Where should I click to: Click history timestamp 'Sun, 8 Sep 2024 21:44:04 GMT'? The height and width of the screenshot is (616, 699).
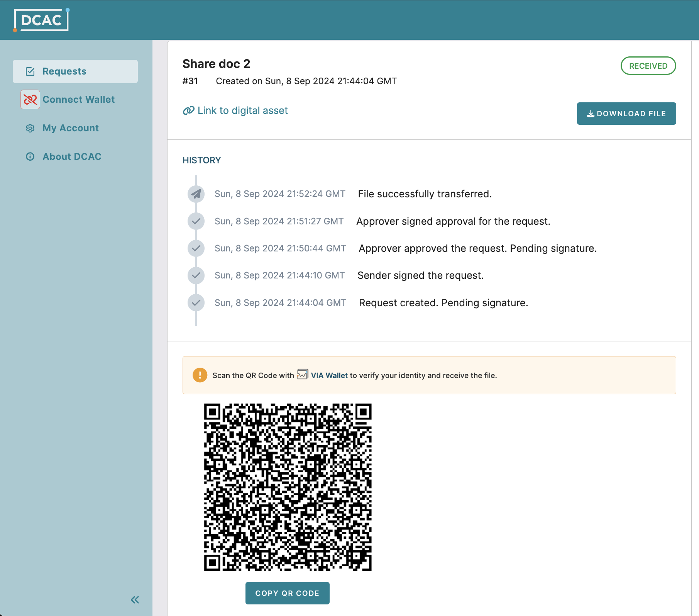tap(281, 303)
